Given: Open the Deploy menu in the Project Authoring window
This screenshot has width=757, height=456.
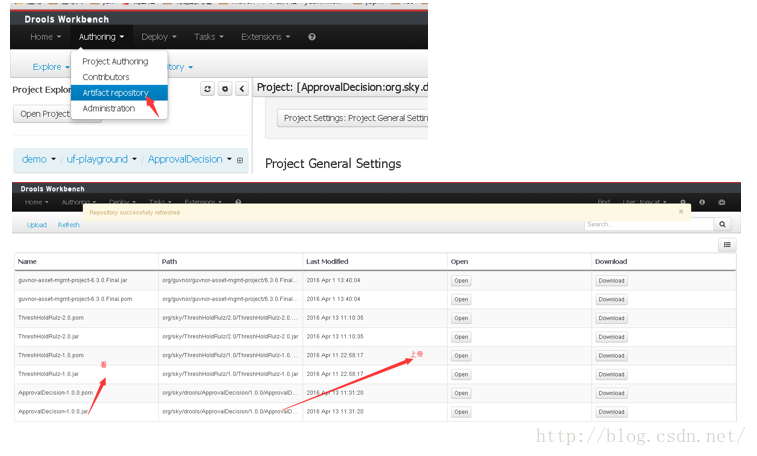Looking at the screenshot, I should [159, 37].
